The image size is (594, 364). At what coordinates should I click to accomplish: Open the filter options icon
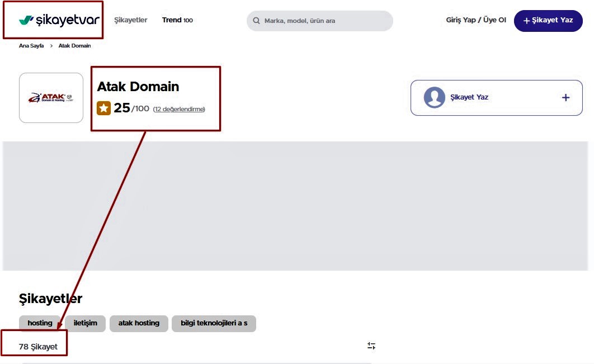371,346
